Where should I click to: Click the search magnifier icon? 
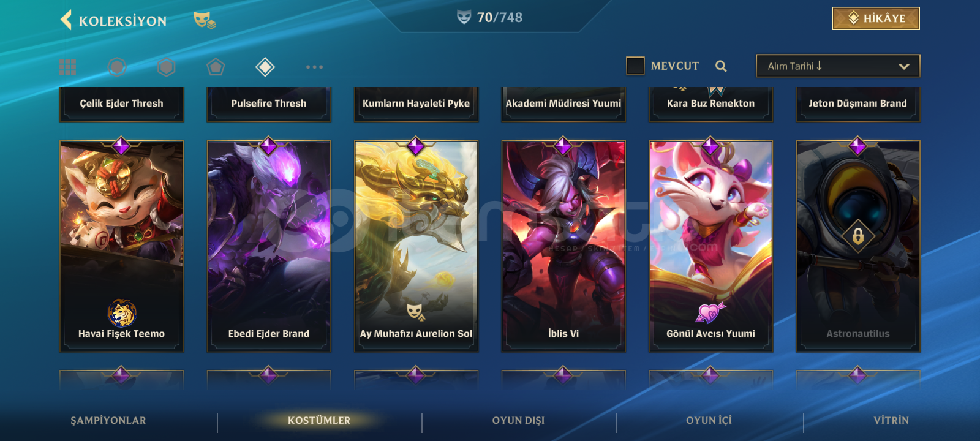pos(721,66)
